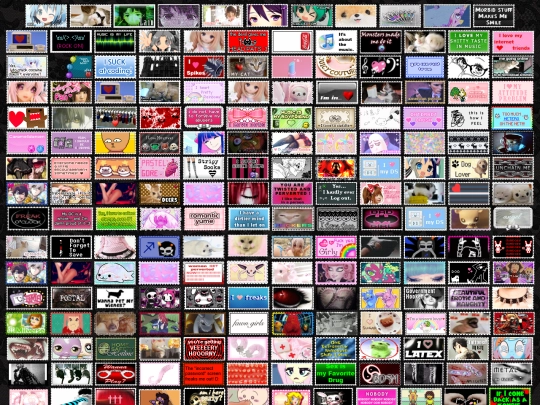540x405 pixels.
Task: Select the "I ♥ my attitude problem" stamp
Action: pyautogui.click(x=513, y=92)
